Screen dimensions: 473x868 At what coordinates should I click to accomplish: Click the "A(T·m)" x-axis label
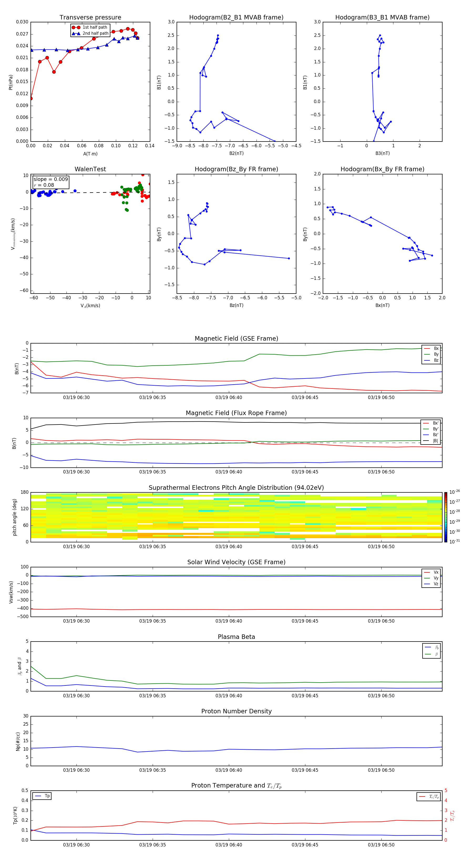[90, 154]
